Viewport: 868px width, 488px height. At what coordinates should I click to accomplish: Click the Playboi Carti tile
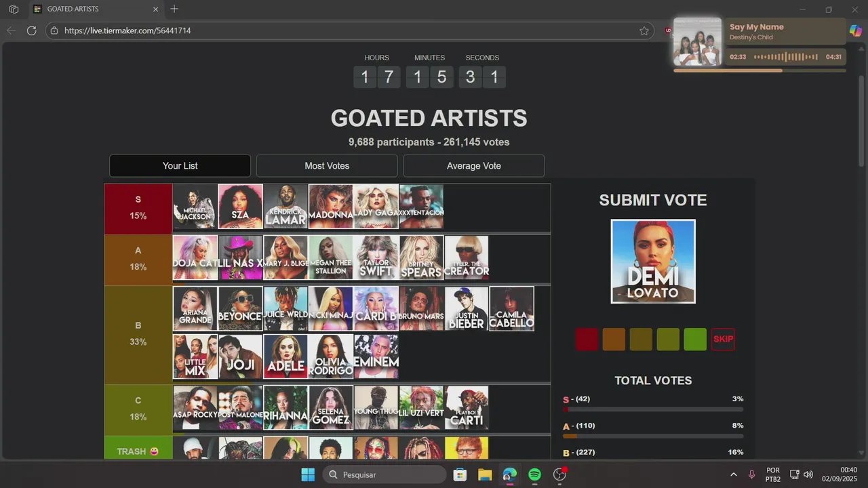pos(467,408)
